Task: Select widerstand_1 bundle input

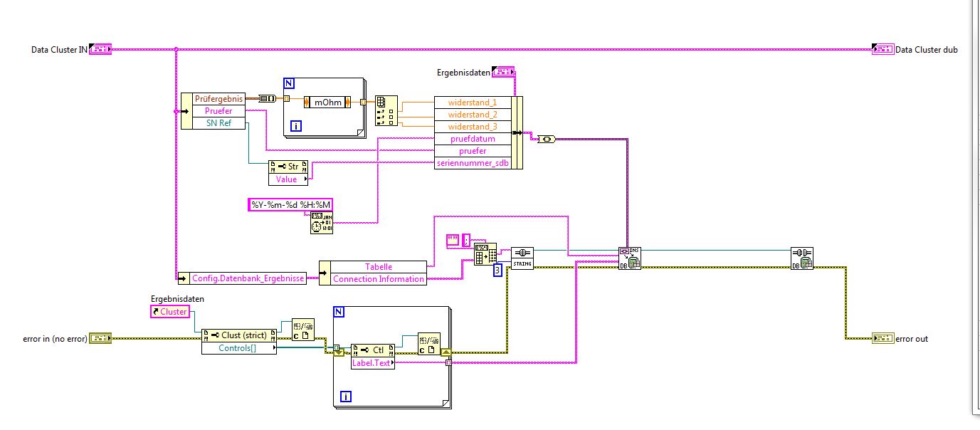Action: (x=473, y=103)
